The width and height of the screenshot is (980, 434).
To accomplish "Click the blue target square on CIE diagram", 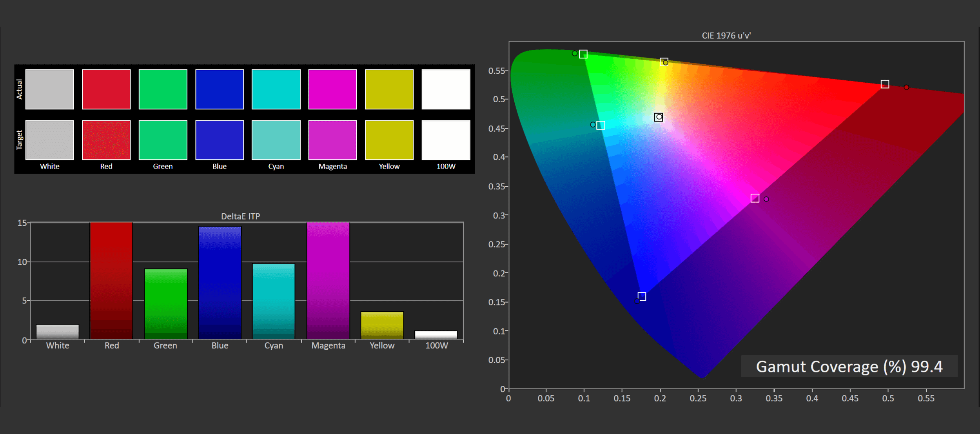I will tap(642, 296).
